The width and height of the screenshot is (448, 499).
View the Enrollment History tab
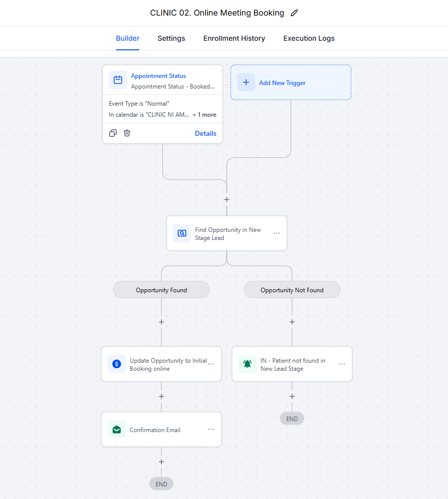click(234, 38)
